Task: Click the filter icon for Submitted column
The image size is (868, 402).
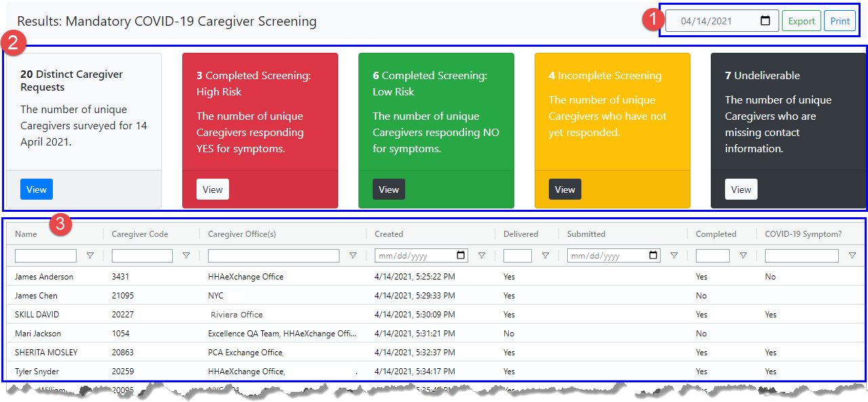Action: pyautogui.click(x=674, y=256)
